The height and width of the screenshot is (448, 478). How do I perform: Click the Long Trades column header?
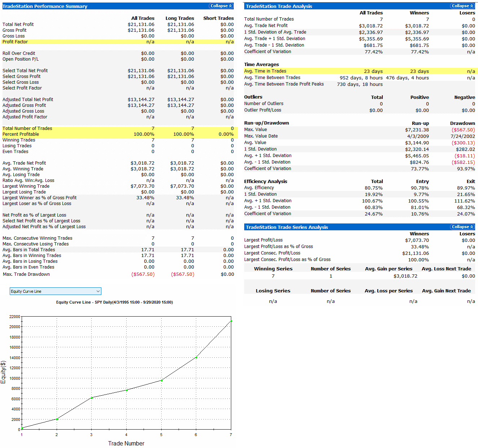point(180,18)
